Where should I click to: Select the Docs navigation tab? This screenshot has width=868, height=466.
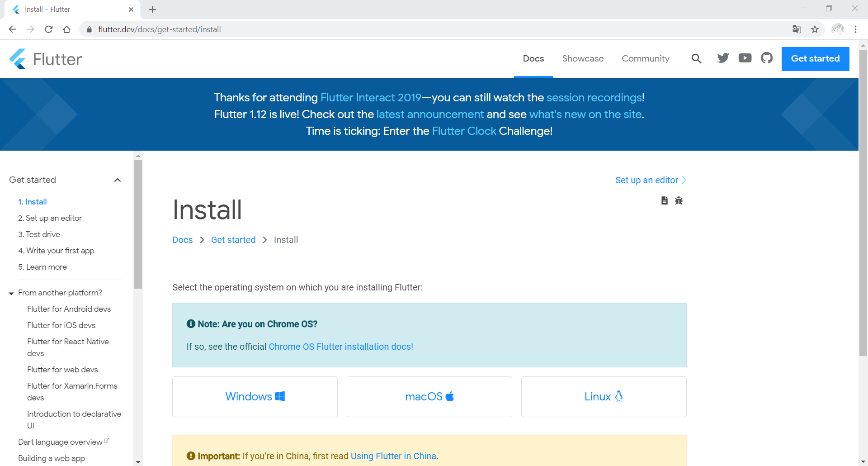(x=533, y=58)
